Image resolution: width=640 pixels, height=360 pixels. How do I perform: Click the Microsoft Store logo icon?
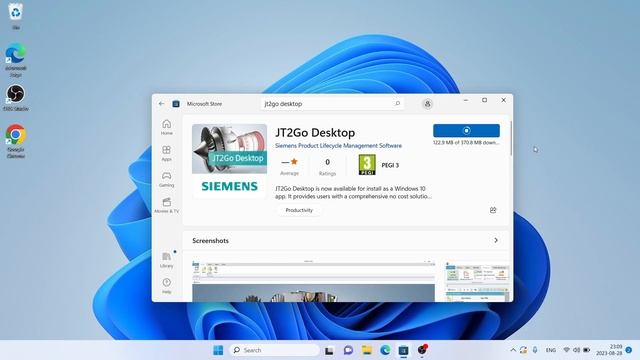coord(176,104)
